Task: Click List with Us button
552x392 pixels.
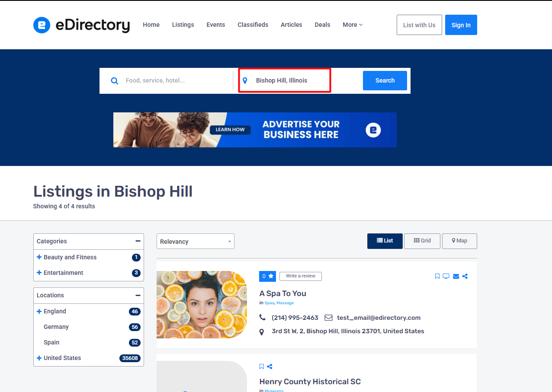Action: point(419,25)
